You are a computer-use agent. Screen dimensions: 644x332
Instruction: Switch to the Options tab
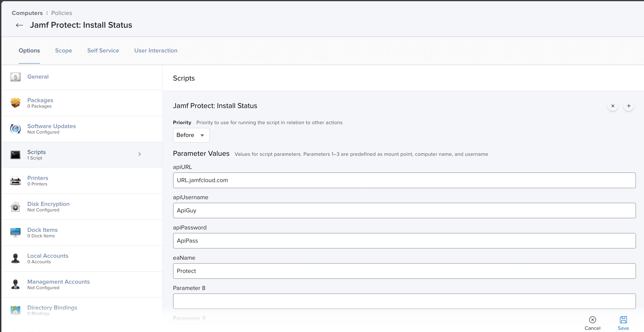[29, 50]
